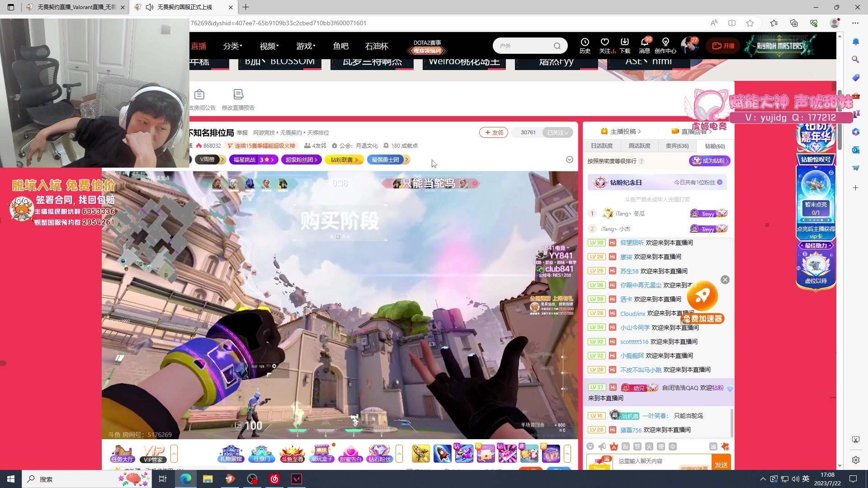The image size is (868, 488).
Task: Click the 钻石粉丝 diamond fans gift icon
Action: [x=380, y=454]
